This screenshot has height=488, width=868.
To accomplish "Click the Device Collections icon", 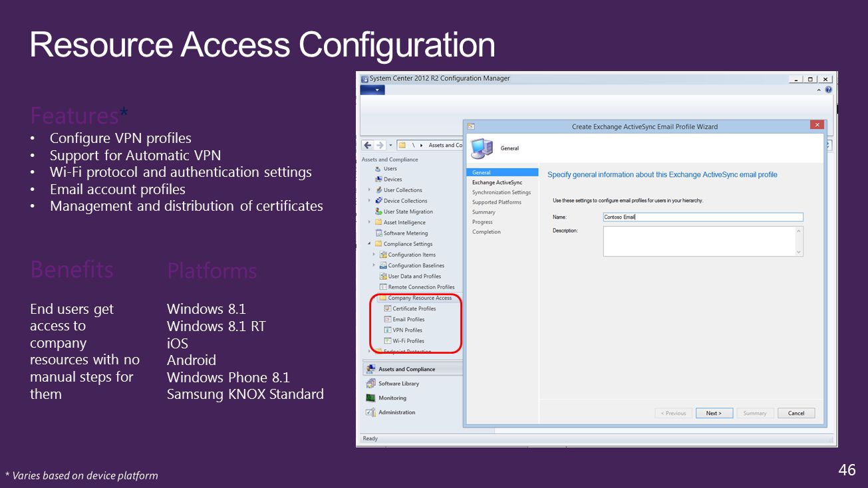I will (378, 201).
